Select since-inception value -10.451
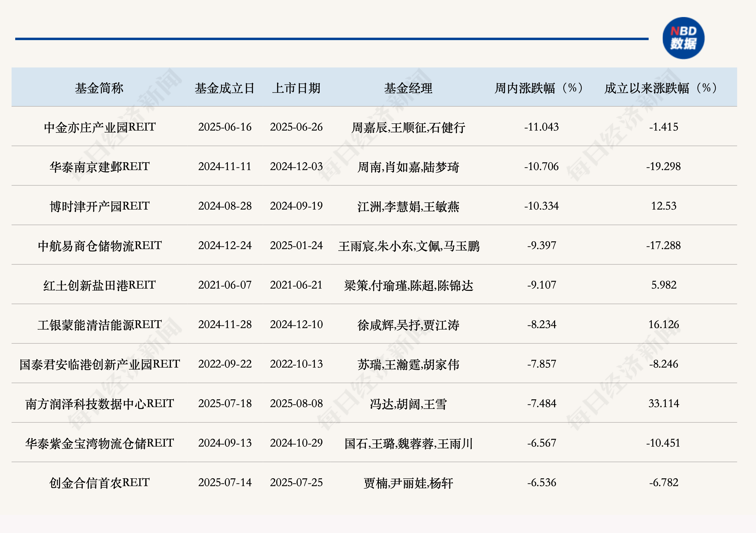The image size is (756, 533). tap(663, 443)
